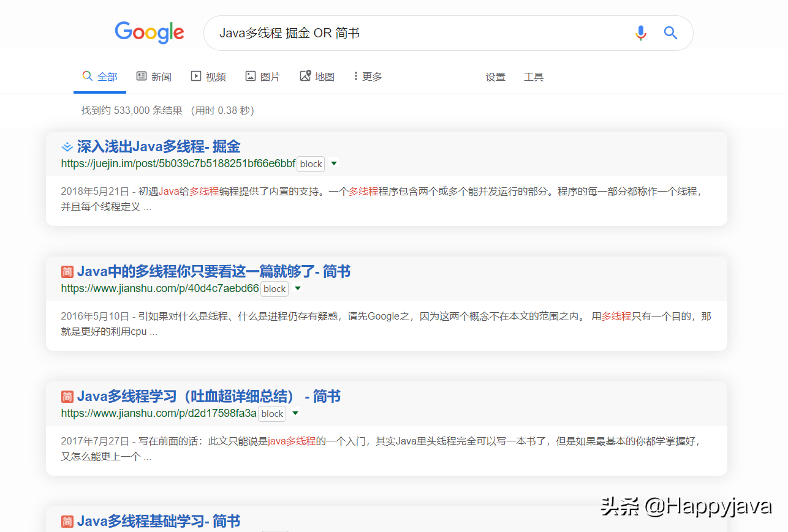Click block button next to 40d4c7aebd66 URL
Image resolution: width=788 pixels, height=532 pixels.
pyautogui.click(x=275, y=289)
